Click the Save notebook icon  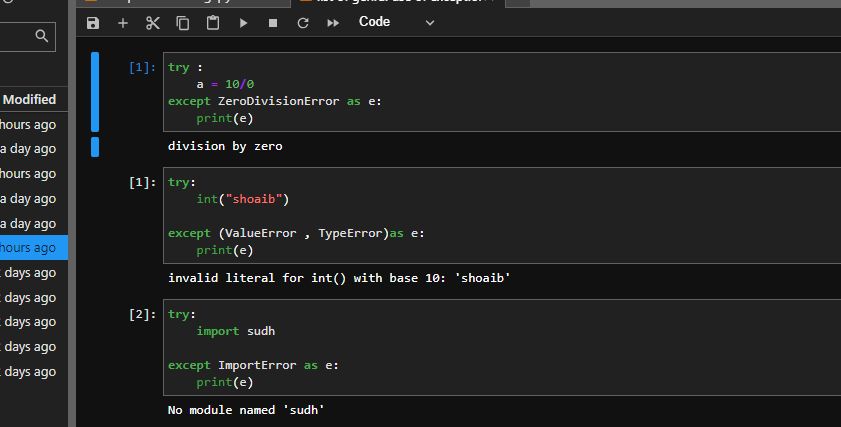[93, 22]
